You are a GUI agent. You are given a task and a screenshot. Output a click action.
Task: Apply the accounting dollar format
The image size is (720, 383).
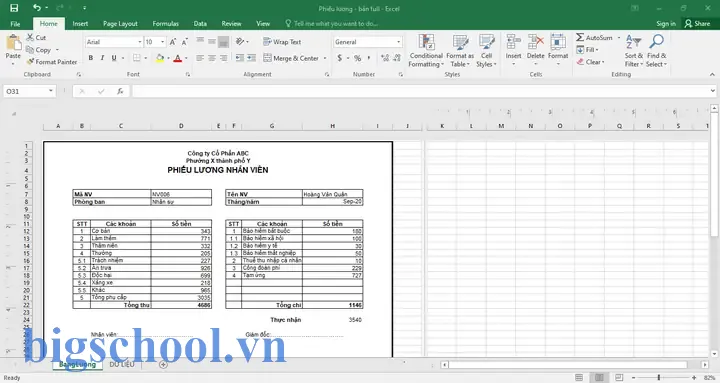tap(340, 58)
